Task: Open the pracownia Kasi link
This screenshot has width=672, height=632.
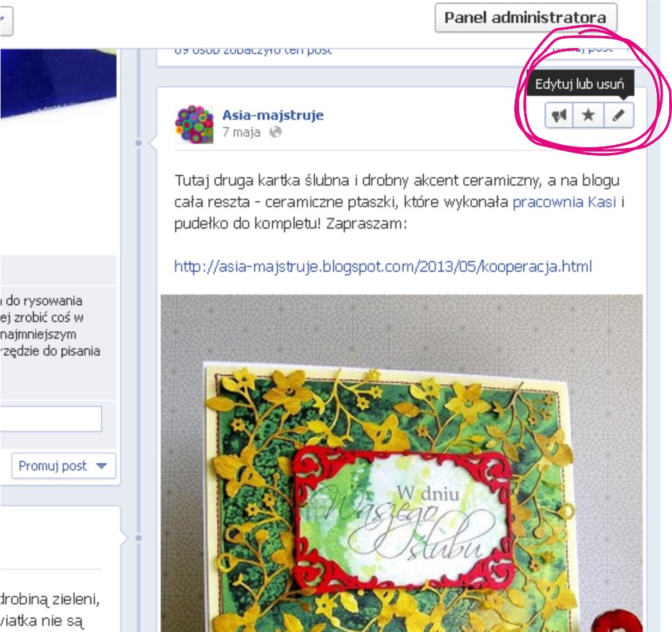Action: [564, 202]
